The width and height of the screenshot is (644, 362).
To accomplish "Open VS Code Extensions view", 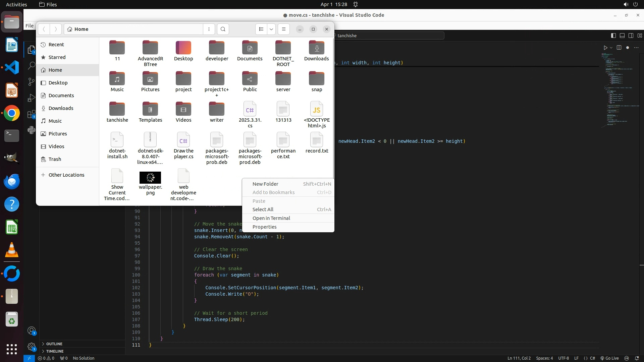I will [31, 115].
